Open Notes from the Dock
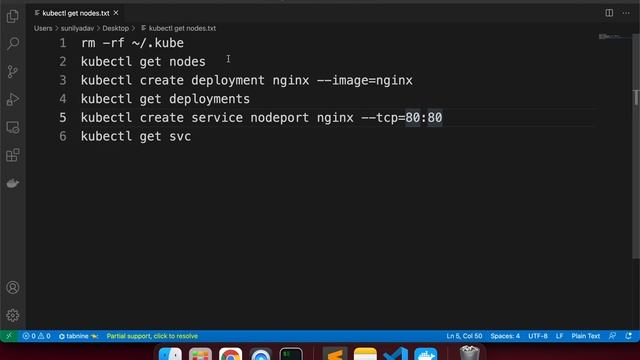Viewport: 640px width, 360px height. click(x=365, y=353)
